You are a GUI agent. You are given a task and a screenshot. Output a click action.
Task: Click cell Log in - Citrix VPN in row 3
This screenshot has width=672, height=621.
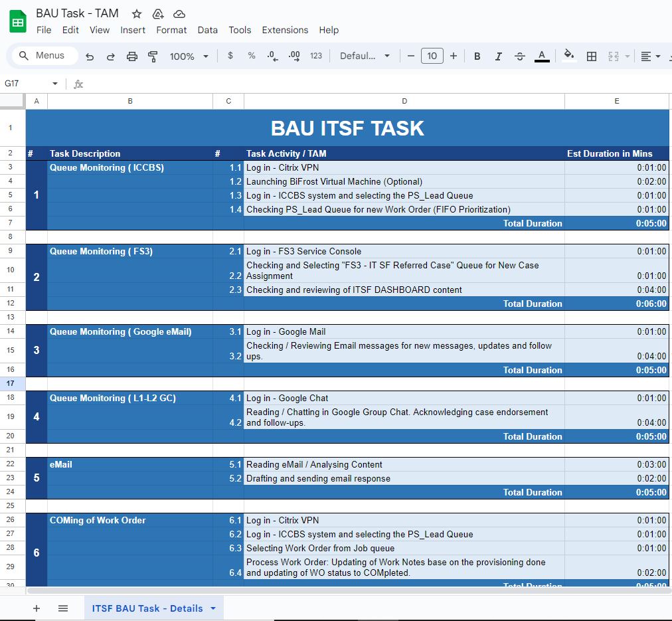[x=404, y=167]
